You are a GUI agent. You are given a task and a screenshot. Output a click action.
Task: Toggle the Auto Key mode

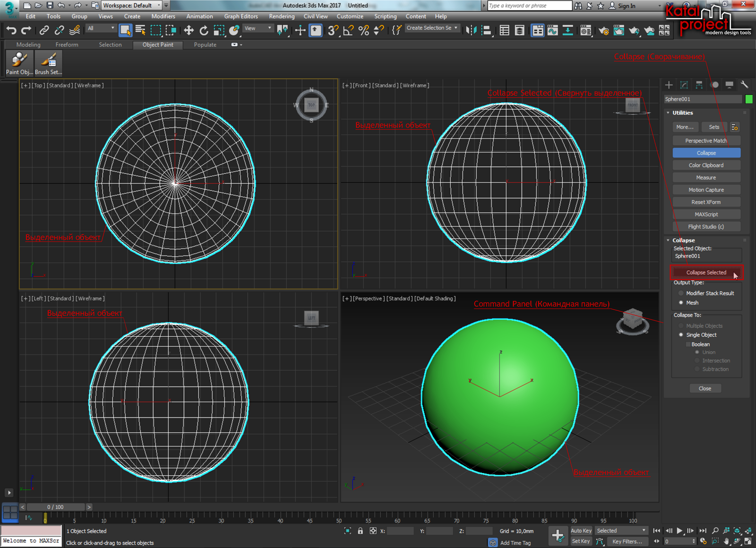click(x=581, y=531)
